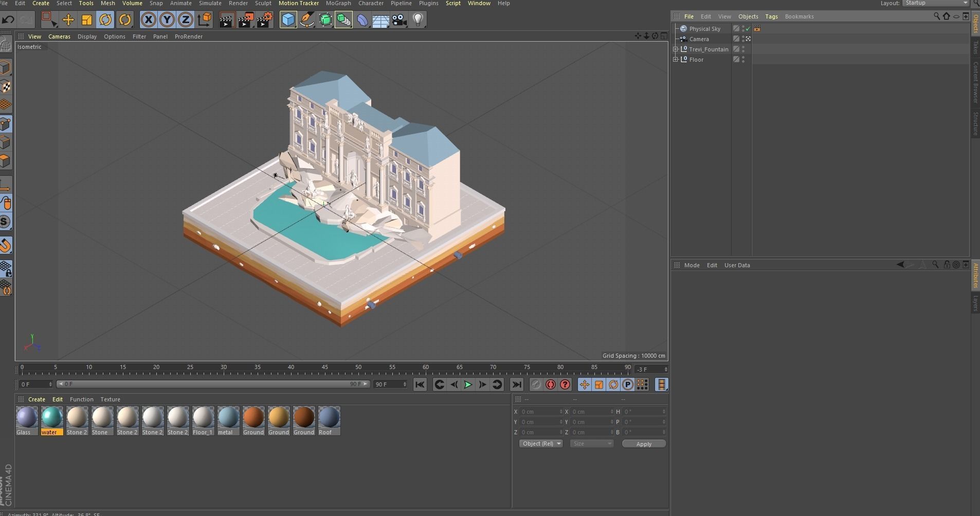Select the Glass material swatch
The image size is (980, 516).
pyautogui.click(x=27, y=420)
